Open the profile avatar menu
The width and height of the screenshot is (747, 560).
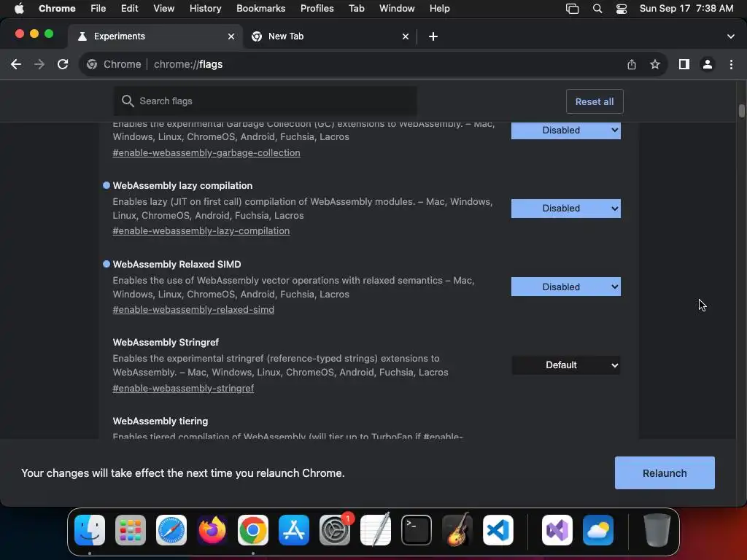pyautogui.click(x=708, y=64)
